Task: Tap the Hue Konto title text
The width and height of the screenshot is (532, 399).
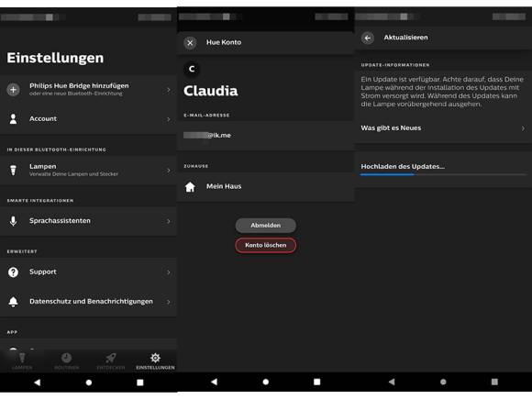Action: [224, 42]
